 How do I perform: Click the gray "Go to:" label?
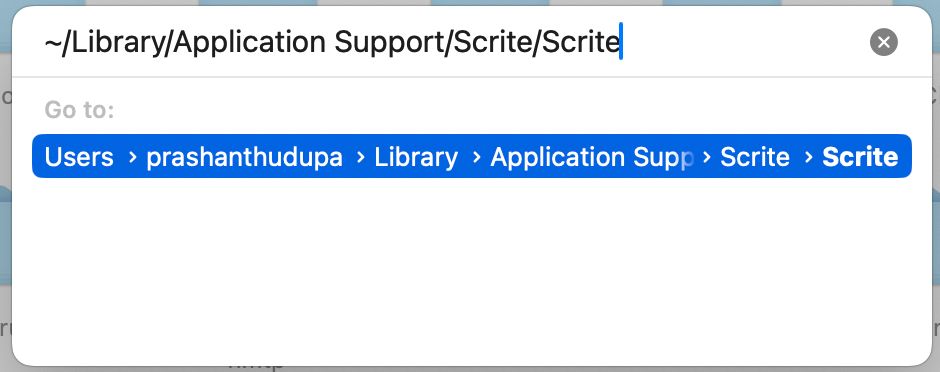pos(79,110)
